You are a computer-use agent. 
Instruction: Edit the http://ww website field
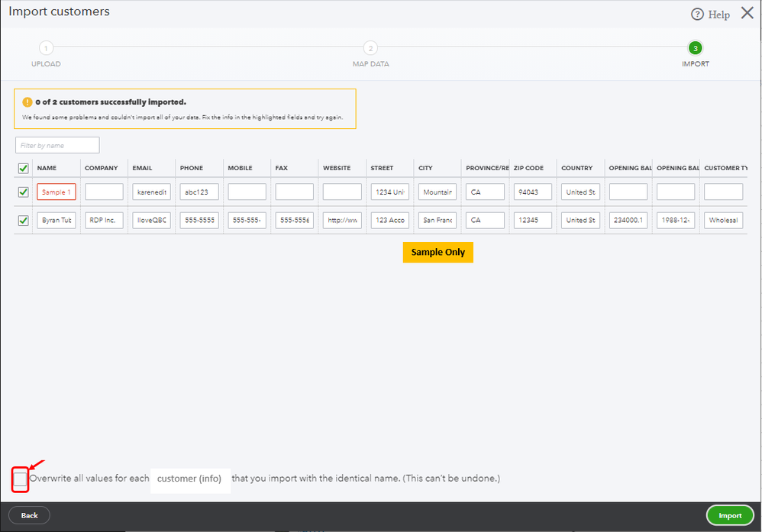342,220
